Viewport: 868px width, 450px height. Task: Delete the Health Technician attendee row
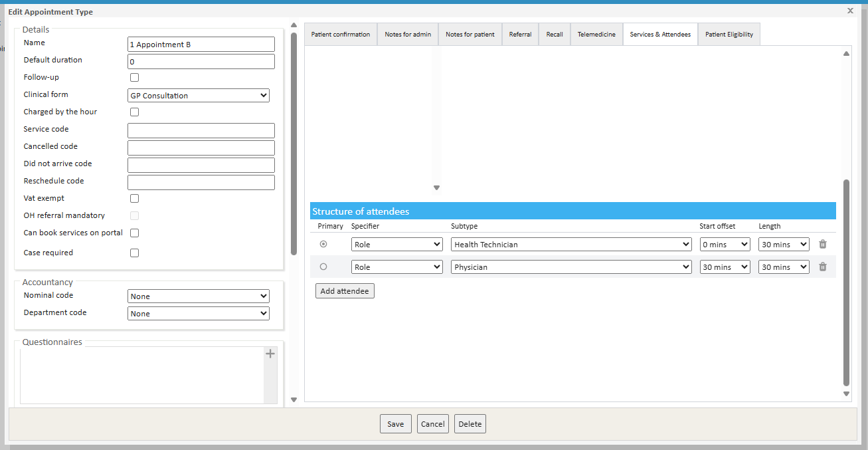click(823, 245)
